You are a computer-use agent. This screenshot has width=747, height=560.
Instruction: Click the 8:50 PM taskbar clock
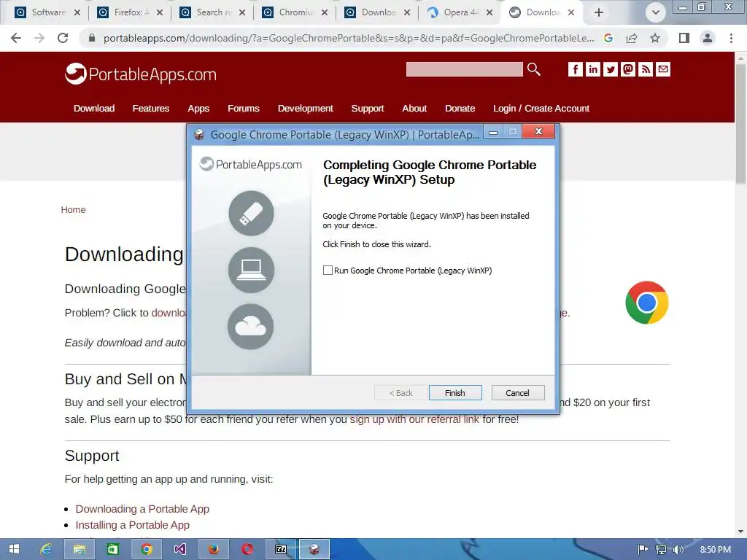tap(715, 550)
